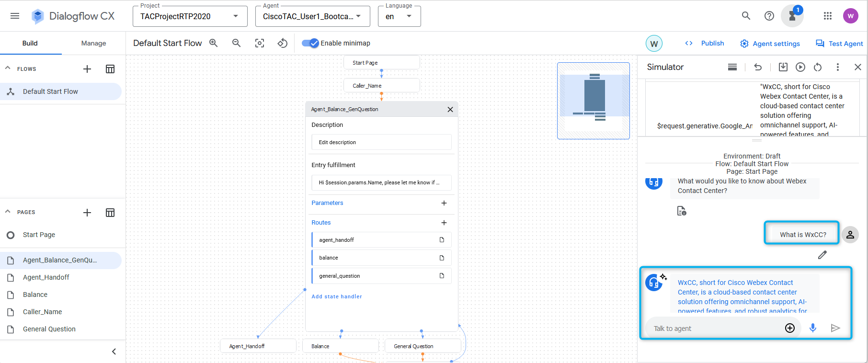Viewport: 868px width, 363px height.
Task: Select the Start Page node on canvas
Action: [x=382, y=63]
